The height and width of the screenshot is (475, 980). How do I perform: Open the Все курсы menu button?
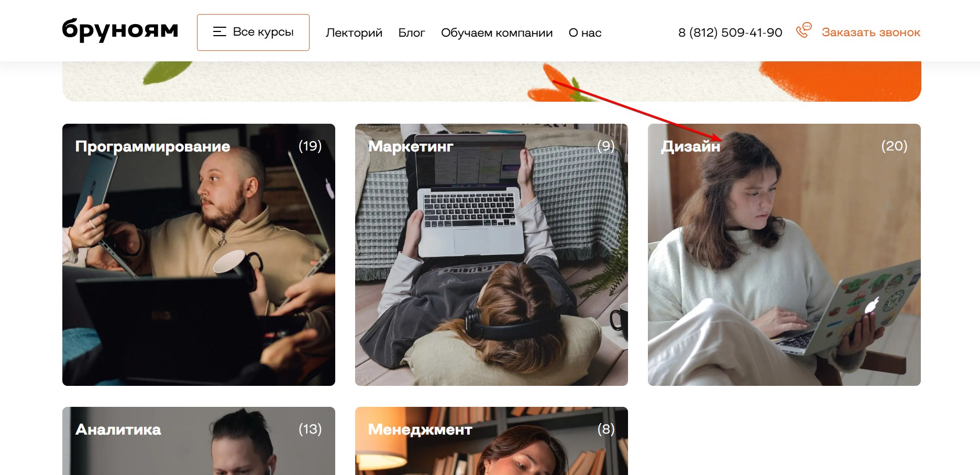pyautogui.click(x=253, y=33)
